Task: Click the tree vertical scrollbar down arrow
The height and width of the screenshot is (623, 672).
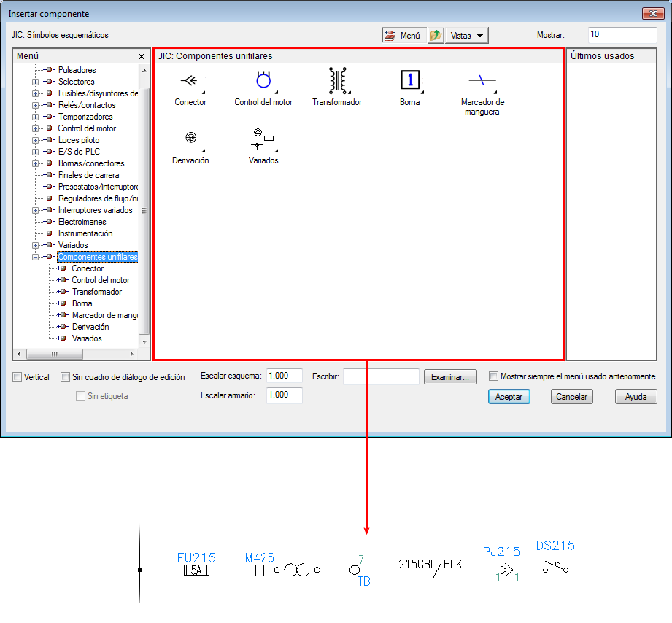Action: [x=144, y=342]
